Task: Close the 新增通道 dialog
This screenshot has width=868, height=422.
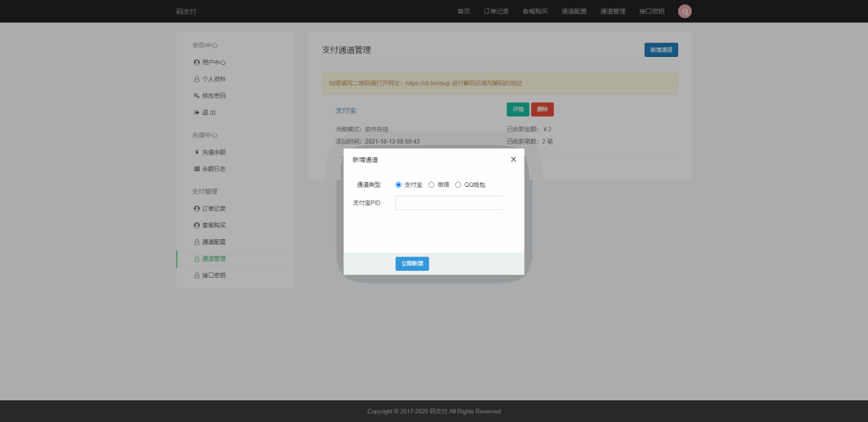Action: pyautogui.click(x=513, y=159)
